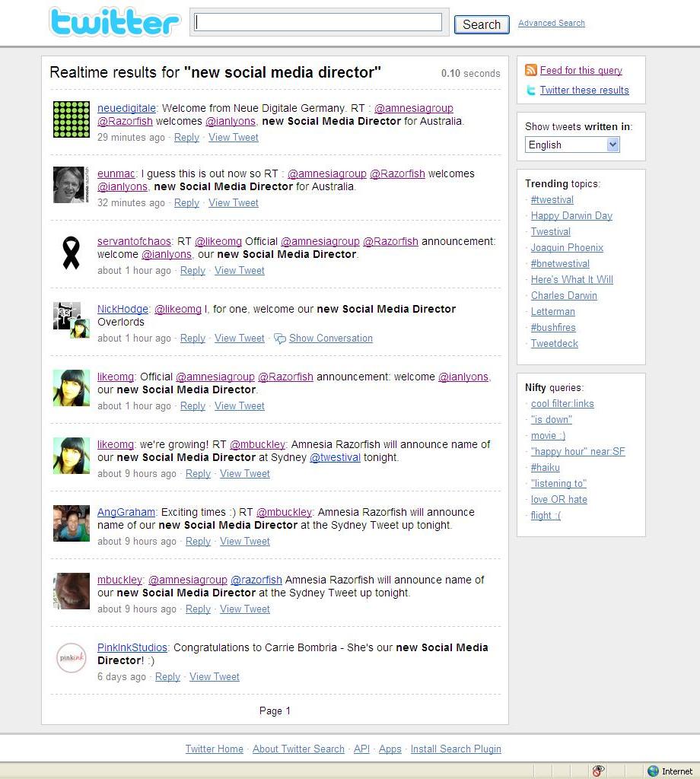Click the Twitter logo
The height and width of the screenshot is (779, 700).
tap(115, 22)
